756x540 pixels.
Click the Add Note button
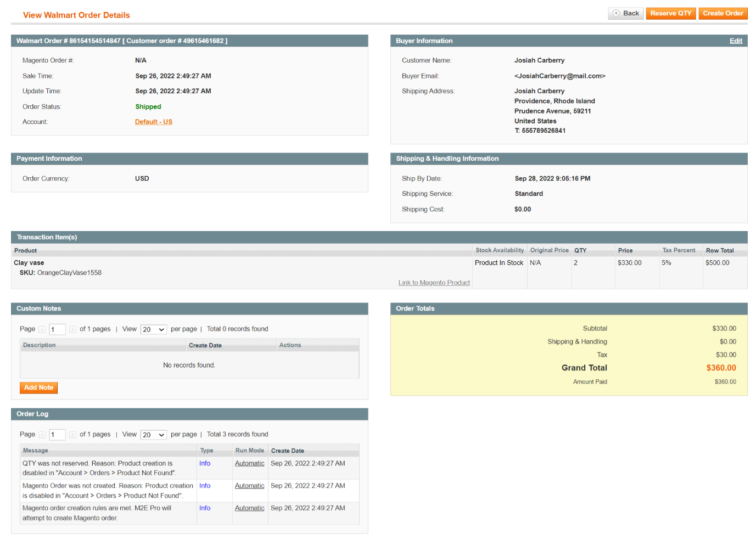38,387
